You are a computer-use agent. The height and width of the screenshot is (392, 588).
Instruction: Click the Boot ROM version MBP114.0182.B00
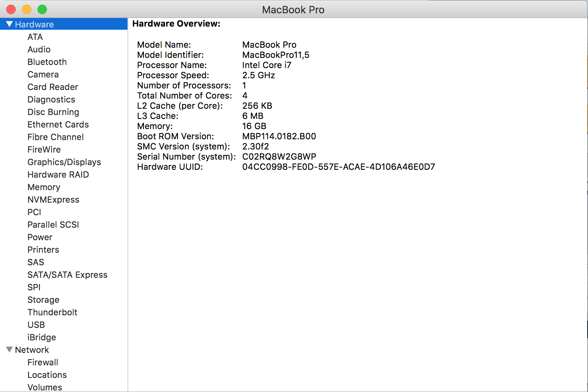279,136
